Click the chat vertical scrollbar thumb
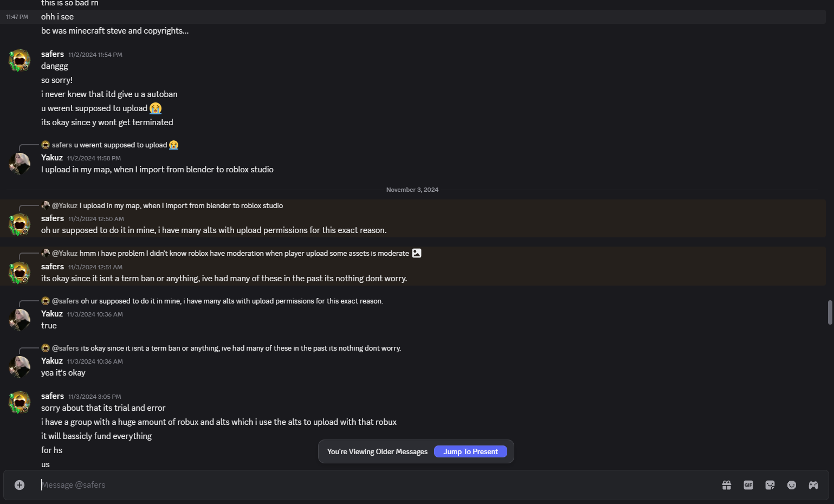 click(x=830, y=312)
